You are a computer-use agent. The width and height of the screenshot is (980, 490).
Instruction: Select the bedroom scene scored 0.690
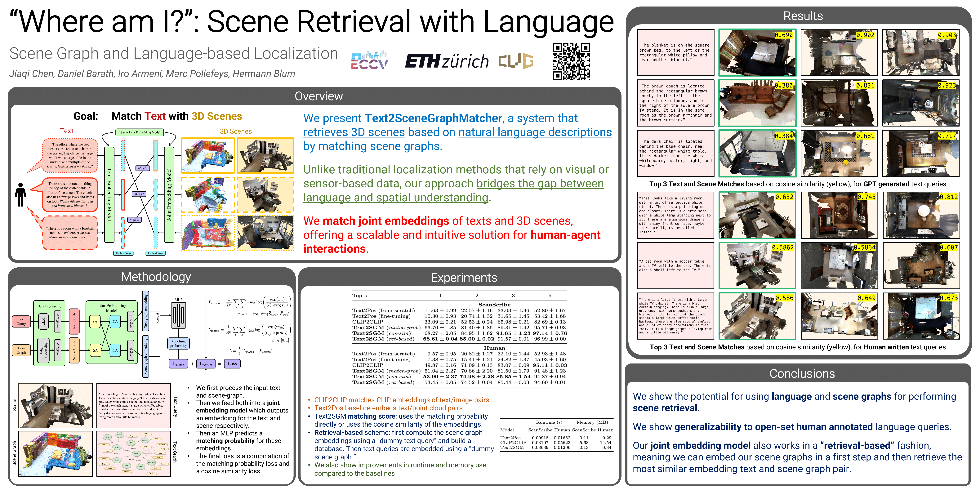[757, 52]
